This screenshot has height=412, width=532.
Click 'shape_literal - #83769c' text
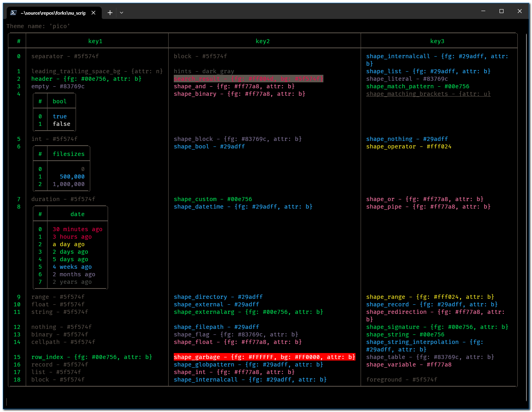(x=407, y=79)
